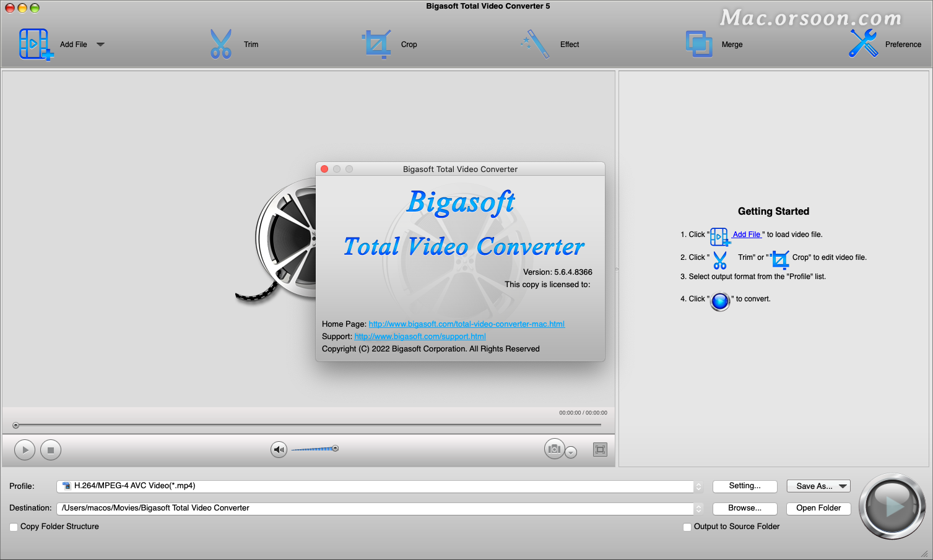Expand the Destination path dropdown arrows
933x560 pixels.
pos(699,509)
